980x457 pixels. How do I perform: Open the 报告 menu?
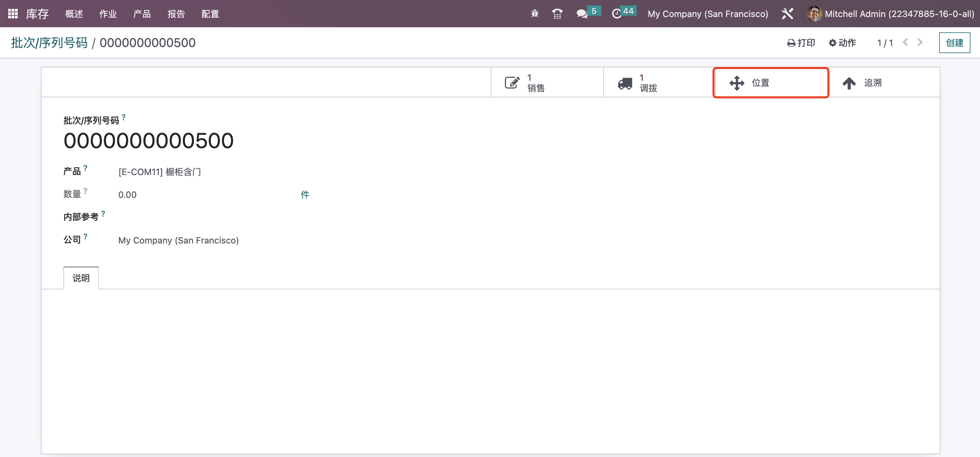[x=176, y=14]
